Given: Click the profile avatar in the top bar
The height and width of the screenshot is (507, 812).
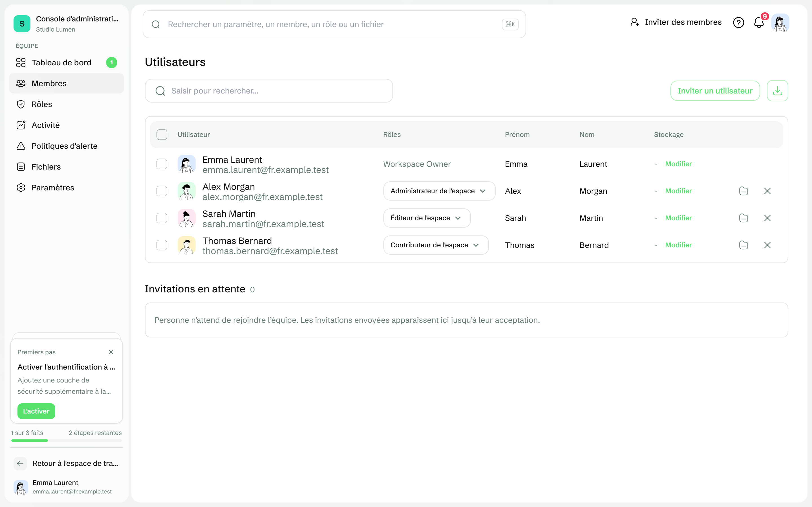Looking at the screenshot, I should pos(780,23).
